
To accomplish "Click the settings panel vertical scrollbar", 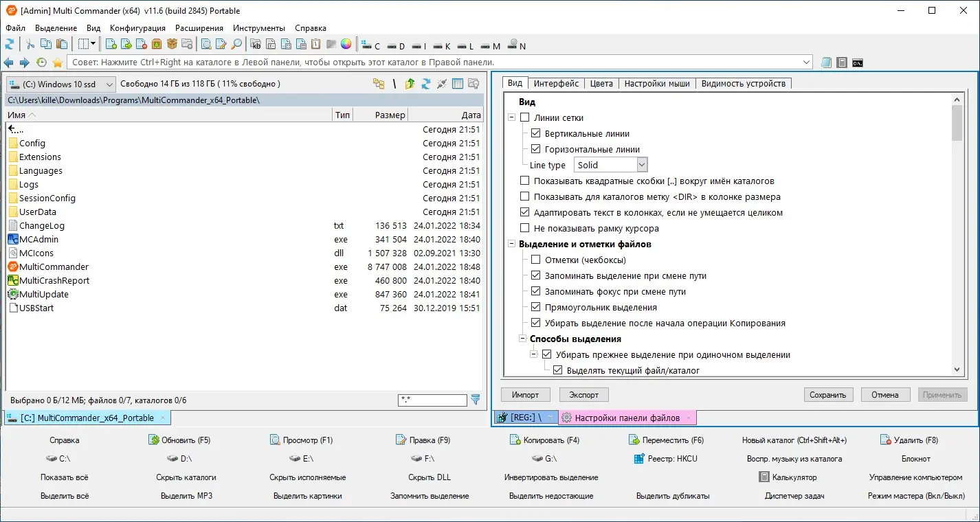I will tap(957, 236).
